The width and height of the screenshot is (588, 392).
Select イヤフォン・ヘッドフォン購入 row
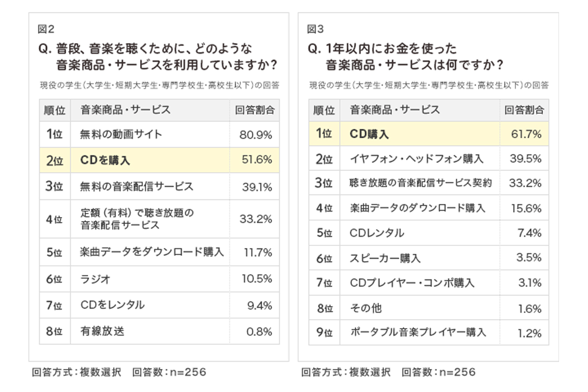coord(429,159)
